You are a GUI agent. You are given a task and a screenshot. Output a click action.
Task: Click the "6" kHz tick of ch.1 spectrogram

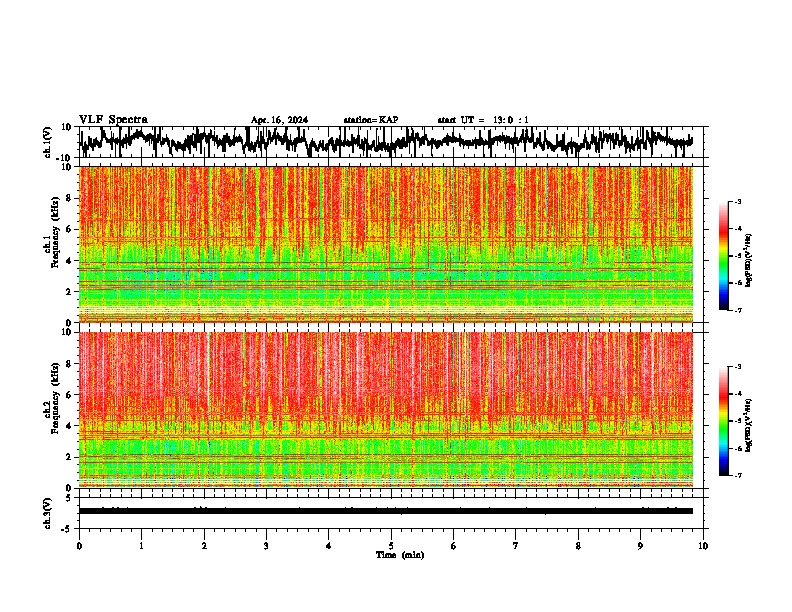click(69, 229)
